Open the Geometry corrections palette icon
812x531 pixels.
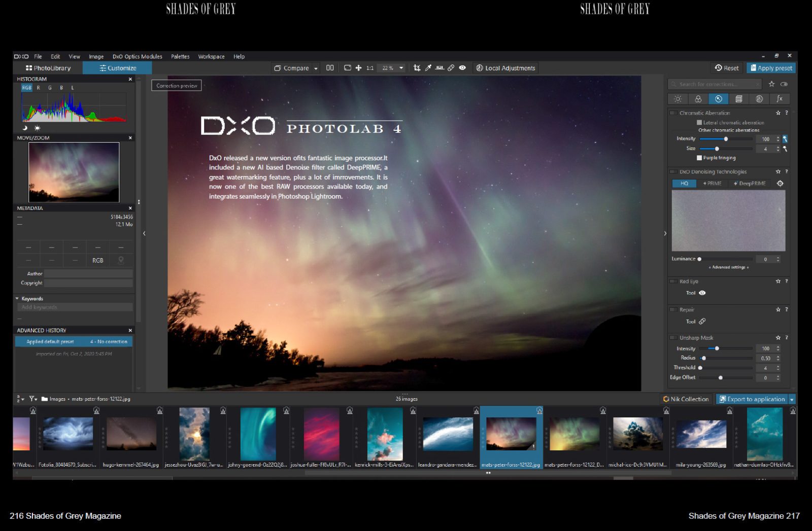coord(739,99)
